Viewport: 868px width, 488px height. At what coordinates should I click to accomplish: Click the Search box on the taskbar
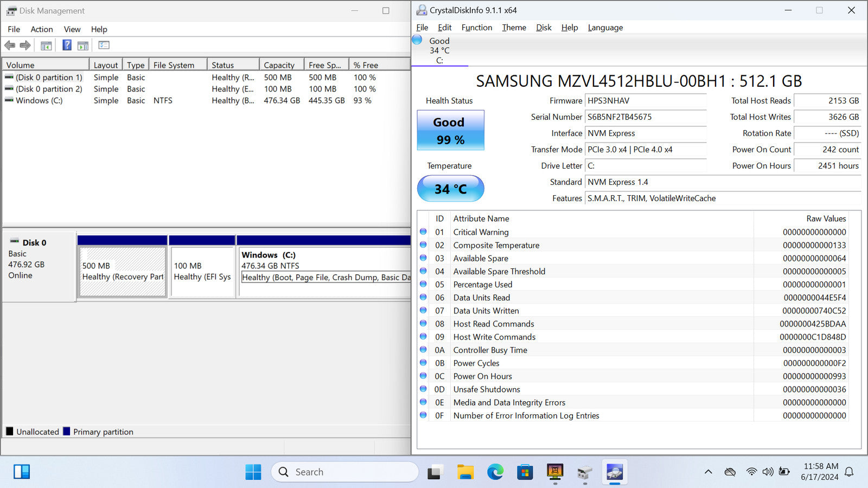(x=345, y=472)
